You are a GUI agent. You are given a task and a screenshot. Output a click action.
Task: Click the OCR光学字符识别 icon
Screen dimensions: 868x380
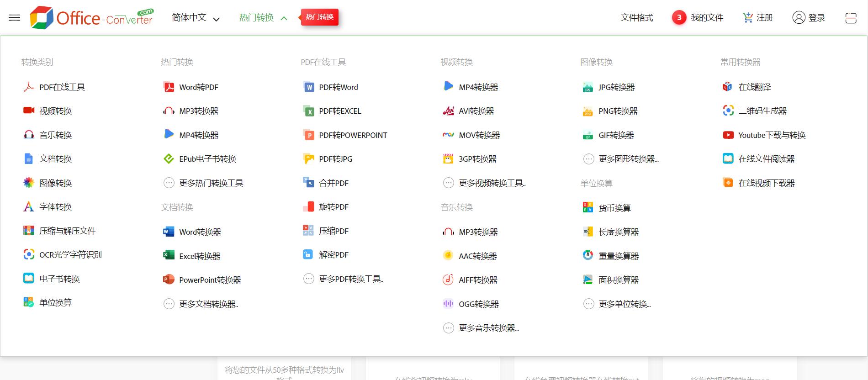(29, 254)
